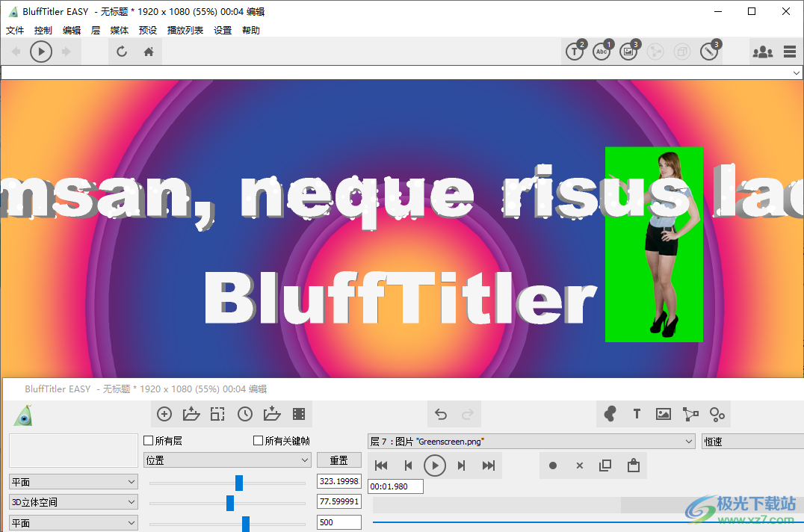804x532 pixels.
Task: Click the value field showing 77.599991
Action: (339, 501)
